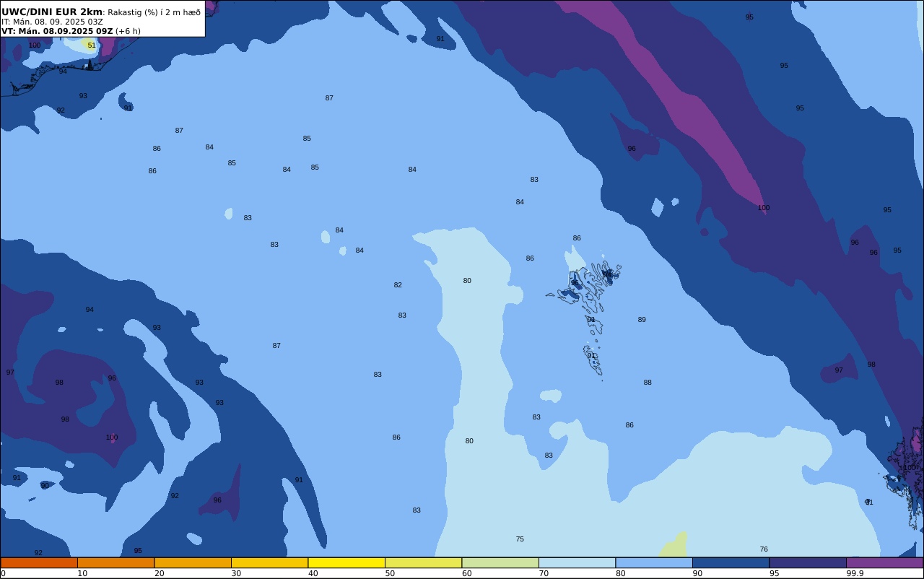Click the pale blue 70–80 legend swatch

point(577,562)
